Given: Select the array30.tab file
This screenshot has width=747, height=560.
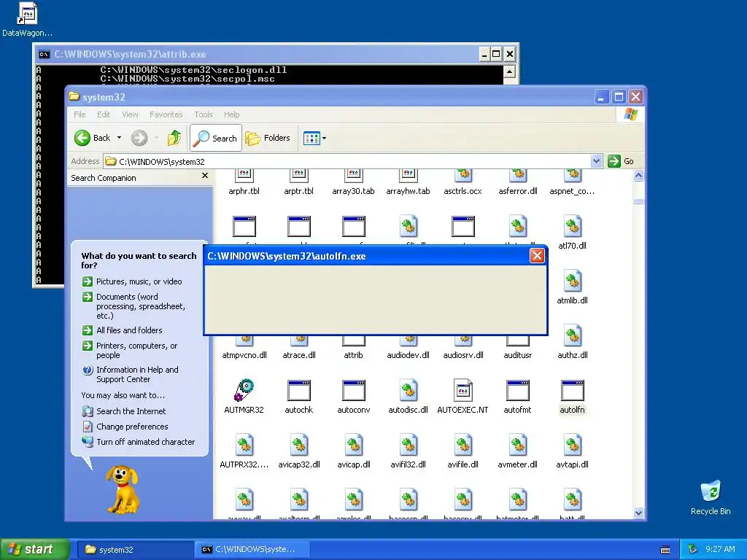Looking at the screenshot, I should [x=354, y=182].
